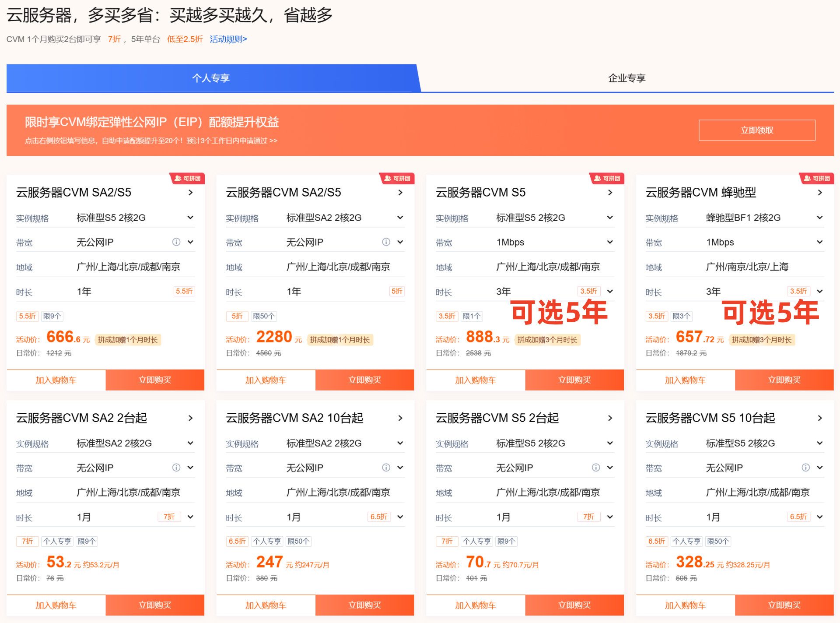
Task: Add SA2 2台起 53.2元 to cart
Action: (x=56, y=605)
